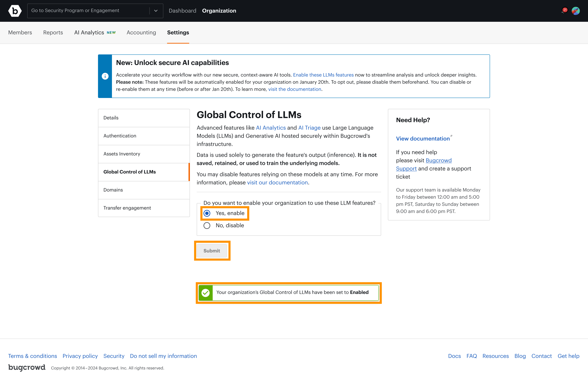The height and width of the screenshot is (380, 588).
Task: Click the info icon on the AI capabilities banner
Action: coord(105,76)
